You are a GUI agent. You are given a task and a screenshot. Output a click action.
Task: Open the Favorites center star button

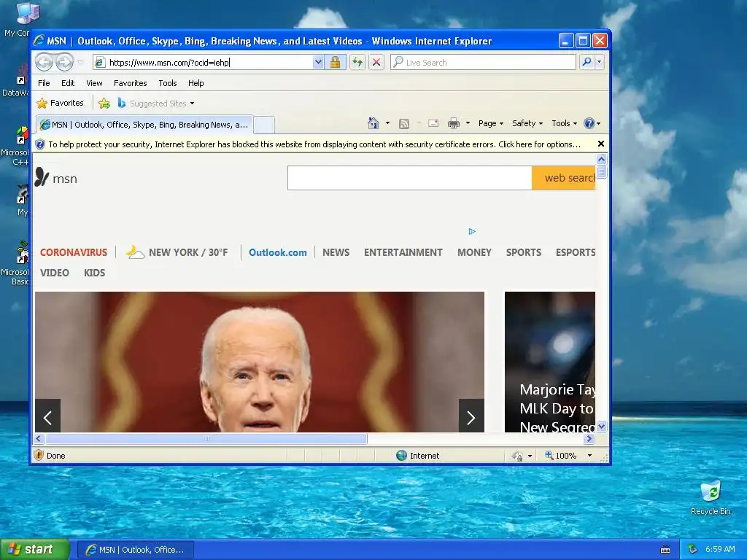point(60,103)
